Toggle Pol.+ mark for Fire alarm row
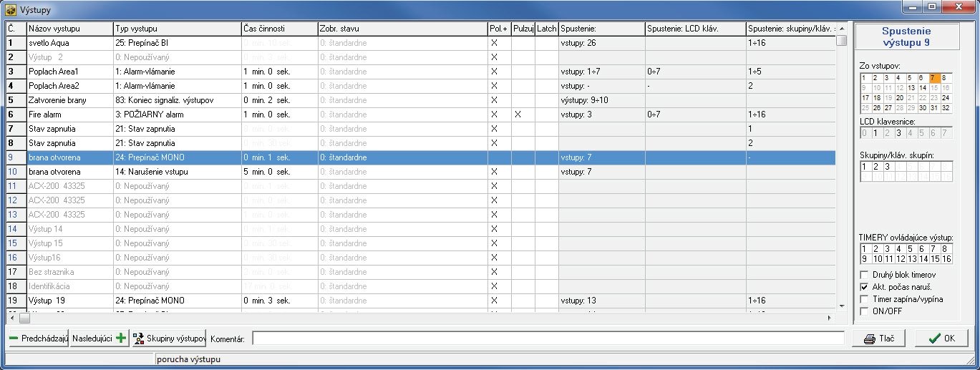This screenshot has width=980, height=370. pos(493,115)
